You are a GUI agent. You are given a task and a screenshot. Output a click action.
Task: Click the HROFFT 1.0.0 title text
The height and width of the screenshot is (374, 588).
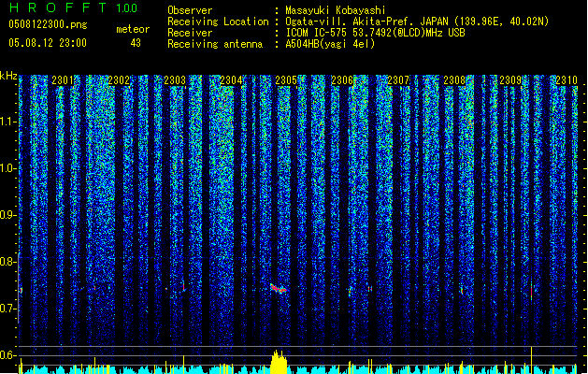(73, 7)
